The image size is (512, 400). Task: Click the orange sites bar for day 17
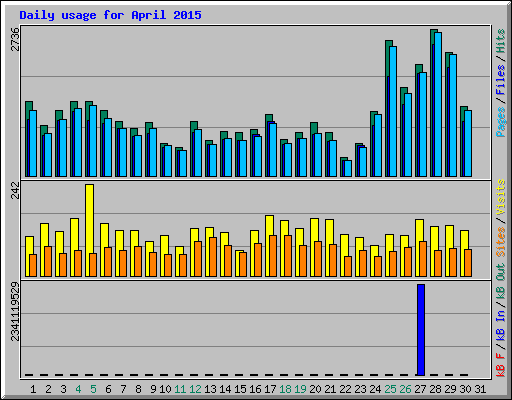pos(273,256)
